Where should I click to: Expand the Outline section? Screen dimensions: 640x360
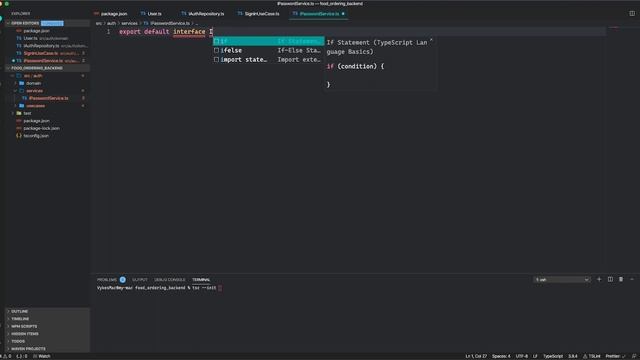click(20, 311)
